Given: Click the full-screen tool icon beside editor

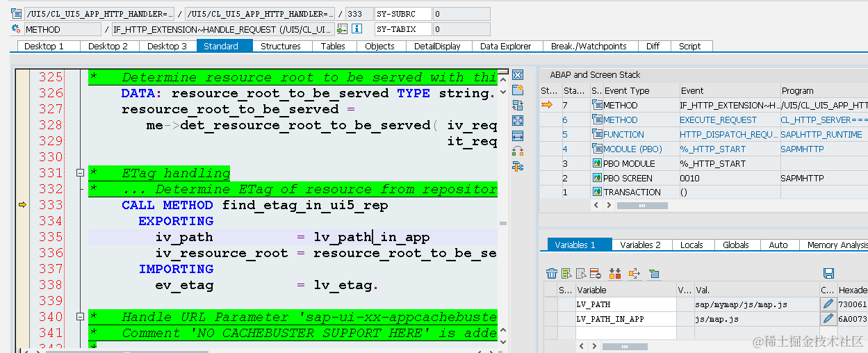Looking at the screenshot, I should point(517,120).
